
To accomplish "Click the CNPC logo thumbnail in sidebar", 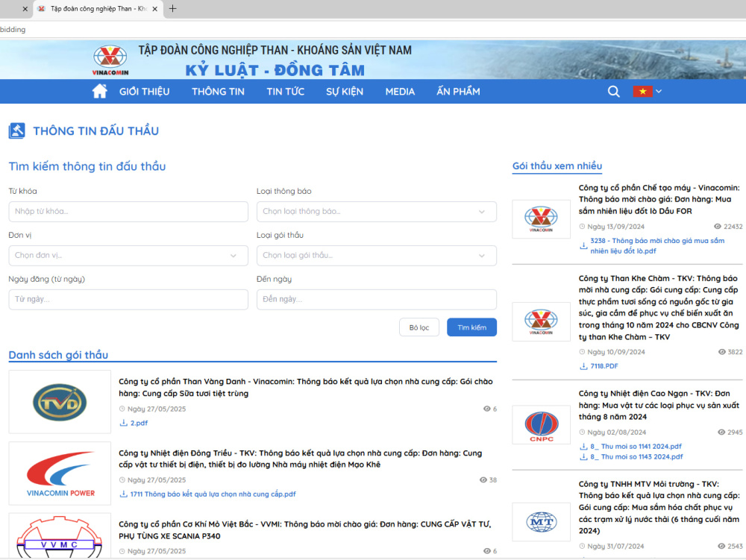I will (542, 425).
